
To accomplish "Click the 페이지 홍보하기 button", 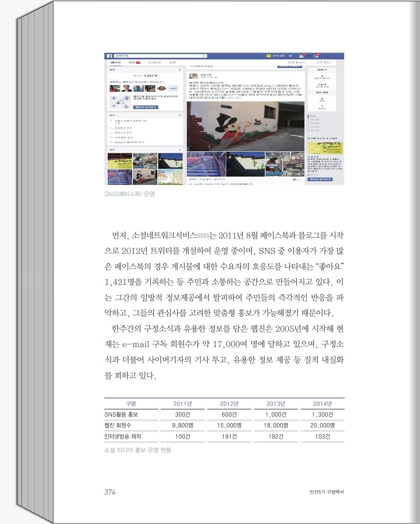I will coord(145,107).
